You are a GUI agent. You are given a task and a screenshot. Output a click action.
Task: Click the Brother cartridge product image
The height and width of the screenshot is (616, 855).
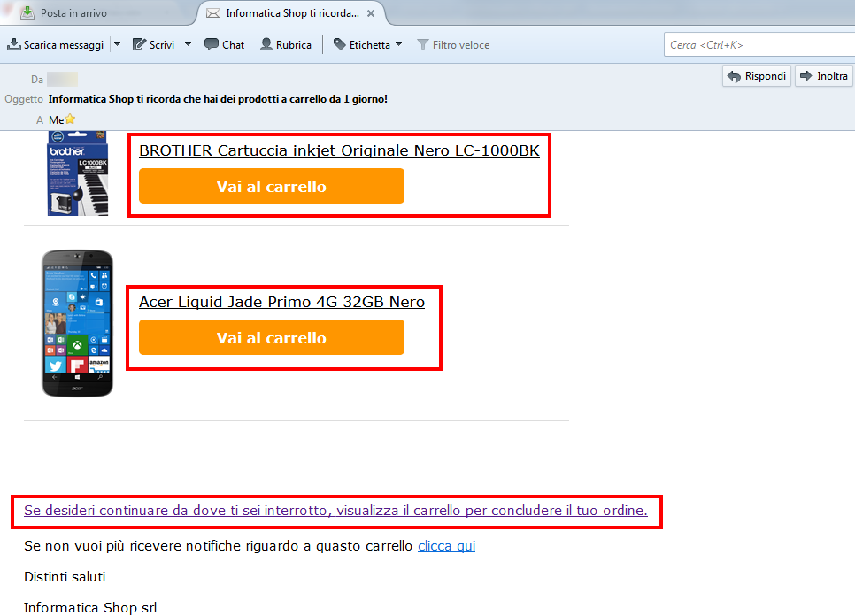click(77, 173)
